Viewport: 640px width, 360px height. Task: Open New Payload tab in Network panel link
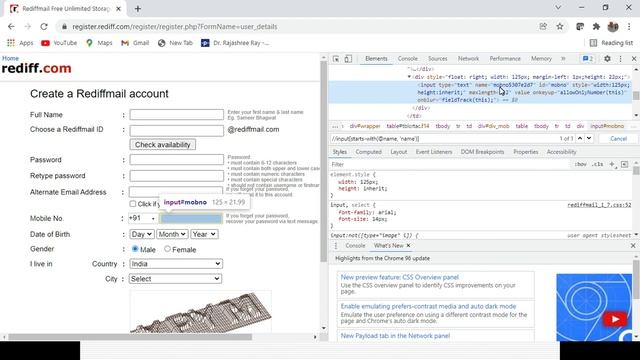(x=395, y=336)
